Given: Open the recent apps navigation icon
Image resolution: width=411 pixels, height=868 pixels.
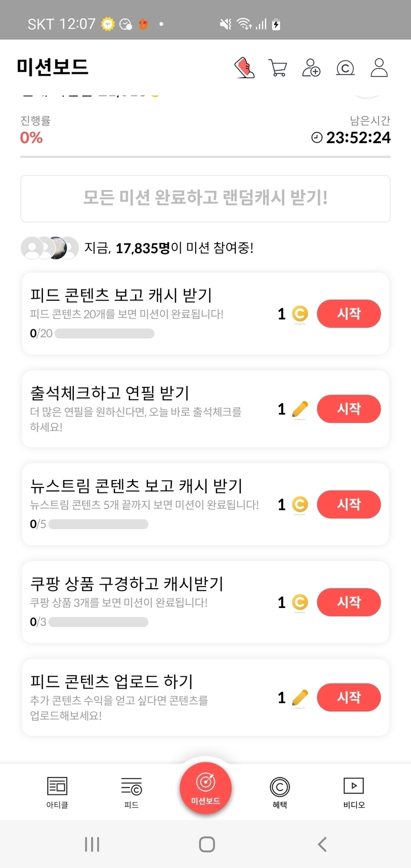Looking at the screenshot, I should [x=92, y=844].
